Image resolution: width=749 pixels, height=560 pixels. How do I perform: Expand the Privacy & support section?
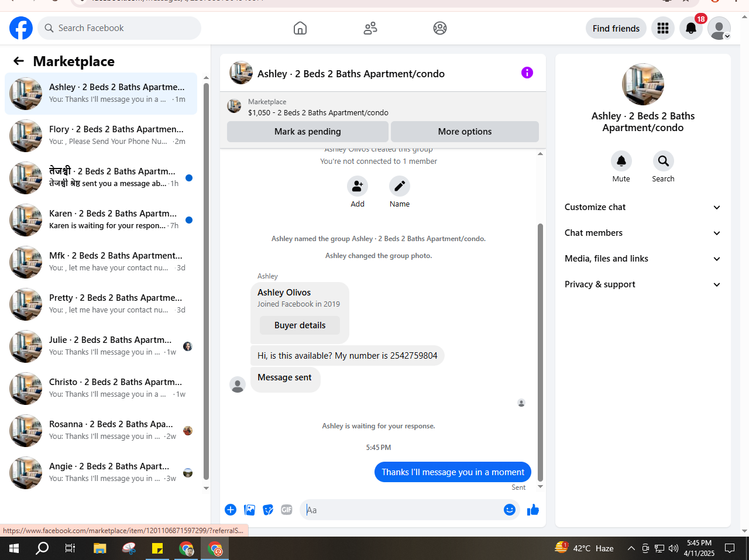(643, 284)
